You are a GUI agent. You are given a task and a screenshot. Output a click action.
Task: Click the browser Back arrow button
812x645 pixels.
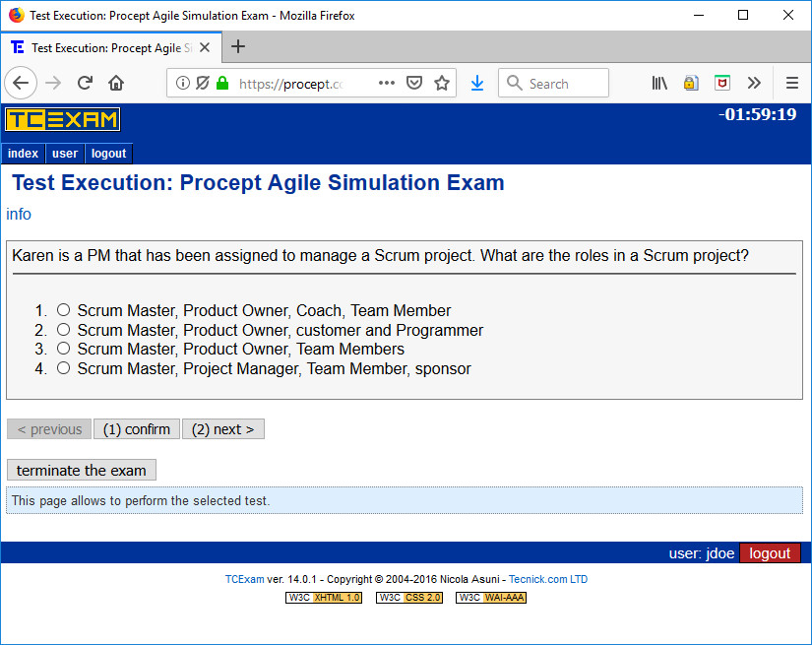point(21,83)
